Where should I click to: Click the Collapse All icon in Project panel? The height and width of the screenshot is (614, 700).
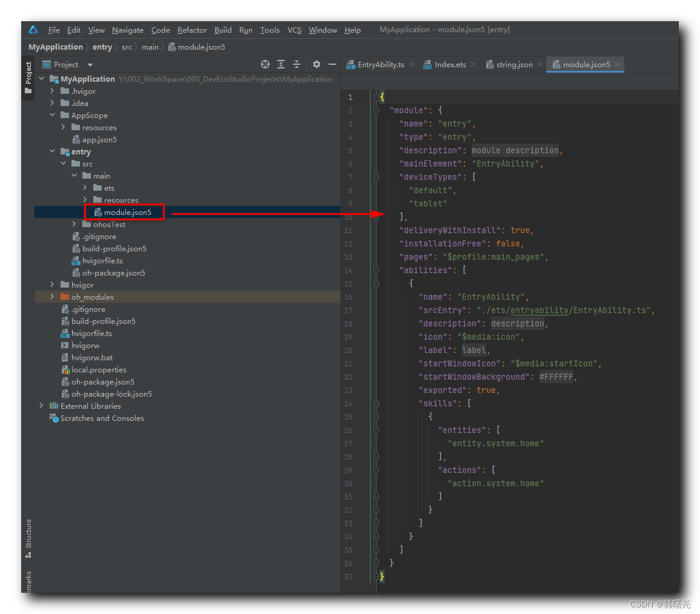tap(297, 64)
